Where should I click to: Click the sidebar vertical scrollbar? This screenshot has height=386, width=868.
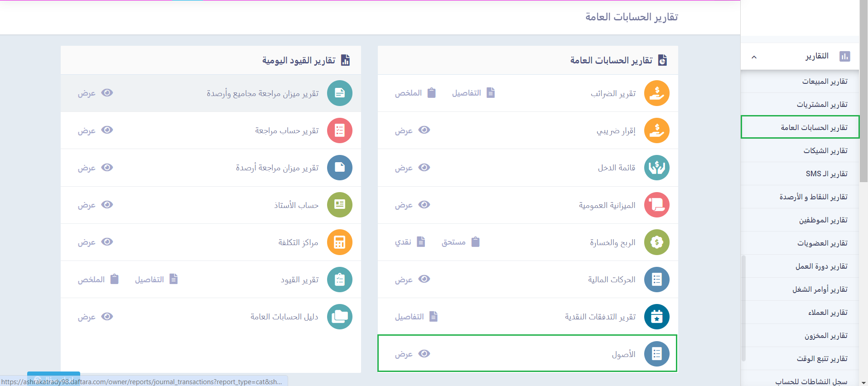pos(863,113)
